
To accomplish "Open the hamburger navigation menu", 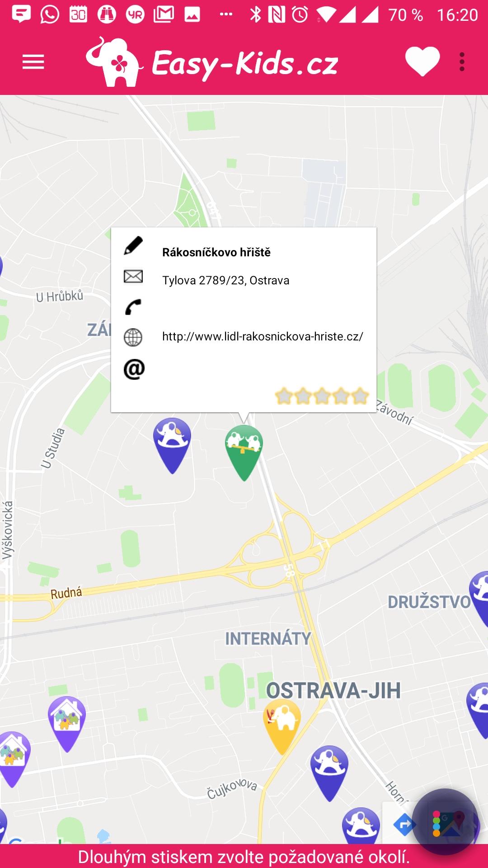I will click(33, 62).
